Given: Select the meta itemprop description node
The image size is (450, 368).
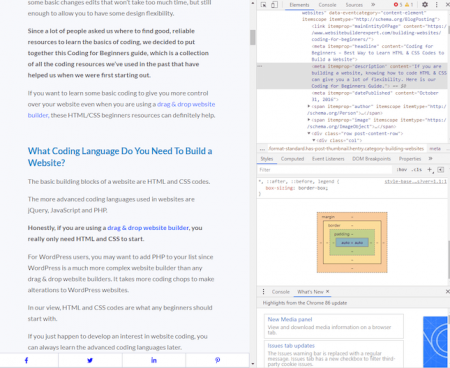Looking at the screenshot, I should (x=352, y=76).
